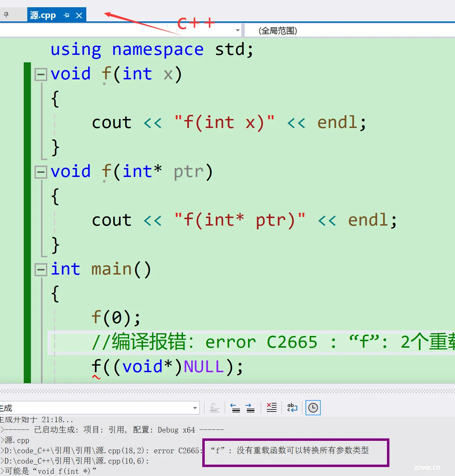455x476 pixels.
Task: Open the project scope dropdown arrow
Action: coord(238,30)
